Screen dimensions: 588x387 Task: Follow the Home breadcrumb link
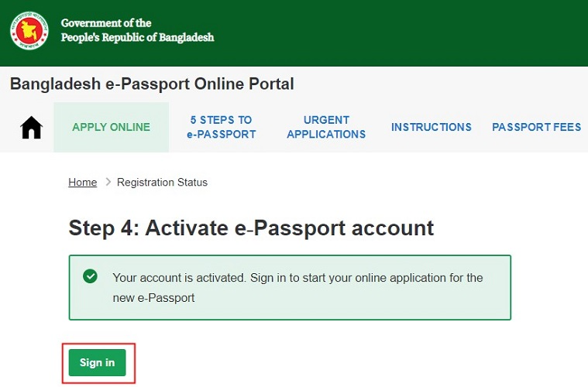(82, 183)
